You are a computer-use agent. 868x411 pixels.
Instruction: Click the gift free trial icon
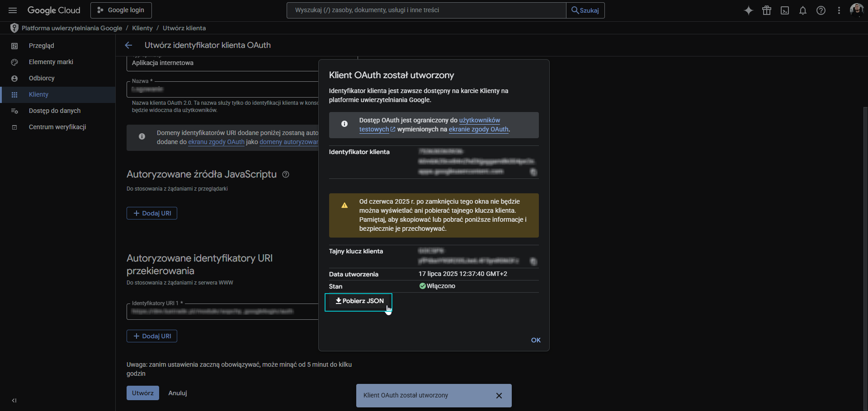pyautogui.click(x=767, y=10)
